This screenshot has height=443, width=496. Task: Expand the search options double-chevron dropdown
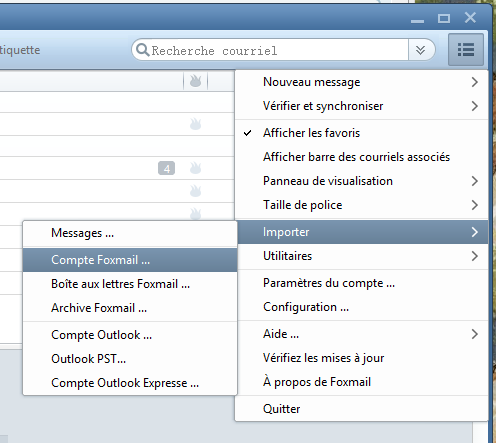[421, 50]
